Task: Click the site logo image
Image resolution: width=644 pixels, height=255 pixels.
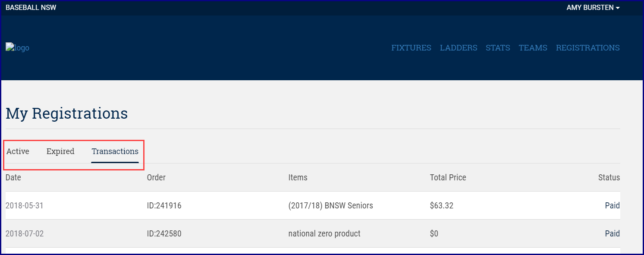Action: [17, 48]
